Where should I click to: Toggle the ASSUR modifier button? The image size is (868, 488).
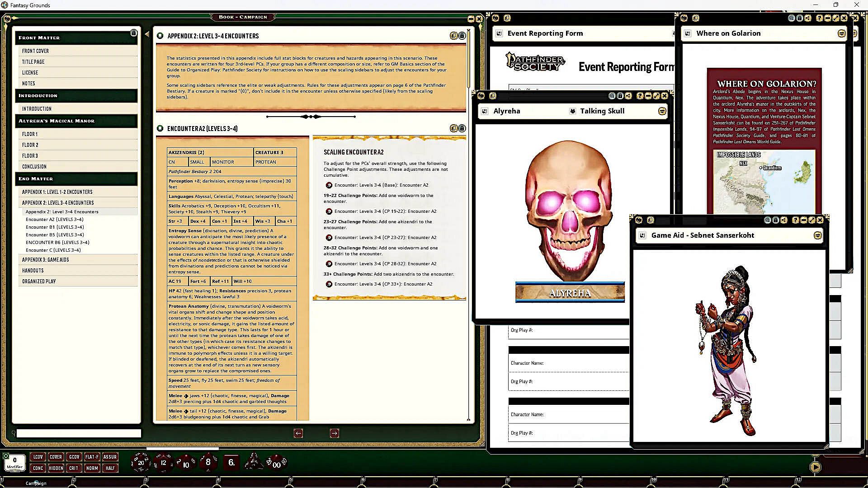click(110, 457)
